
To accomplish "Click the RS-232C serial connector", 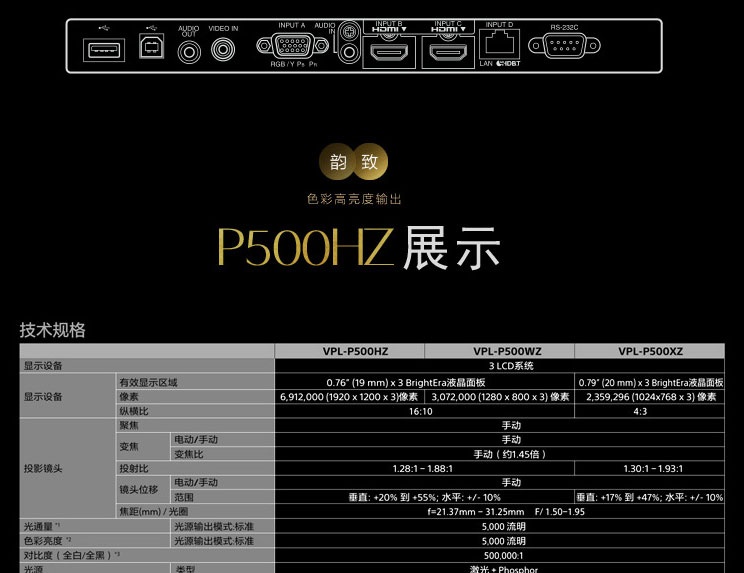I will 563,45.
